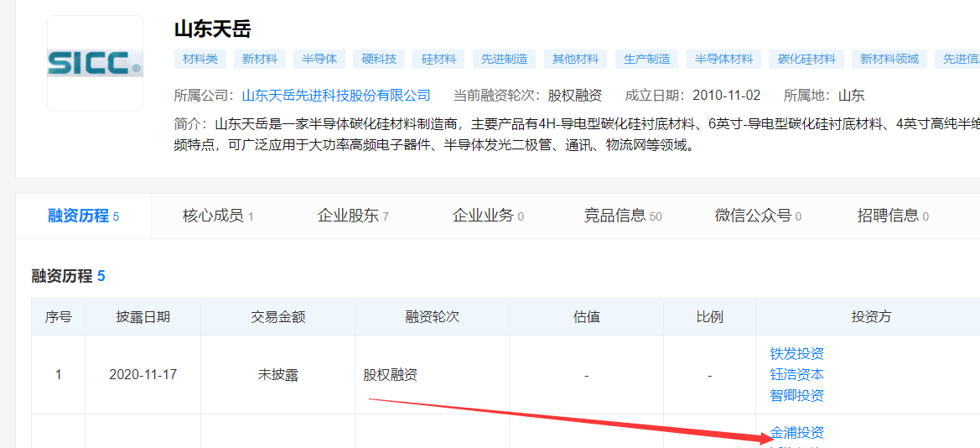
Task: Select the 硬科技 tag
Action: click(379, 60)
